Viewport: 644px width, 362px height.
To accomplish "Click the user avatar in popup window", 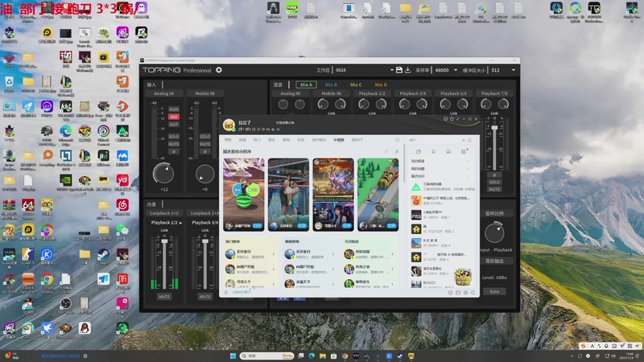I will coord(229,125).
